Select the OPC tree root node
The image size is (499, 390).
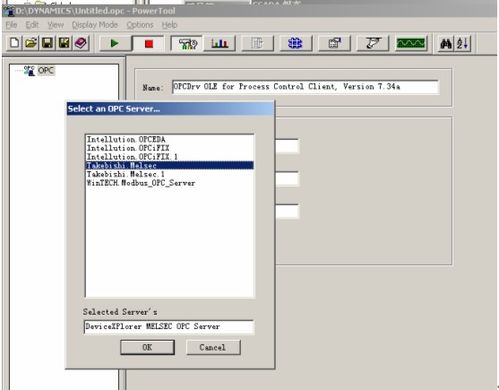(x=46, y=71)
